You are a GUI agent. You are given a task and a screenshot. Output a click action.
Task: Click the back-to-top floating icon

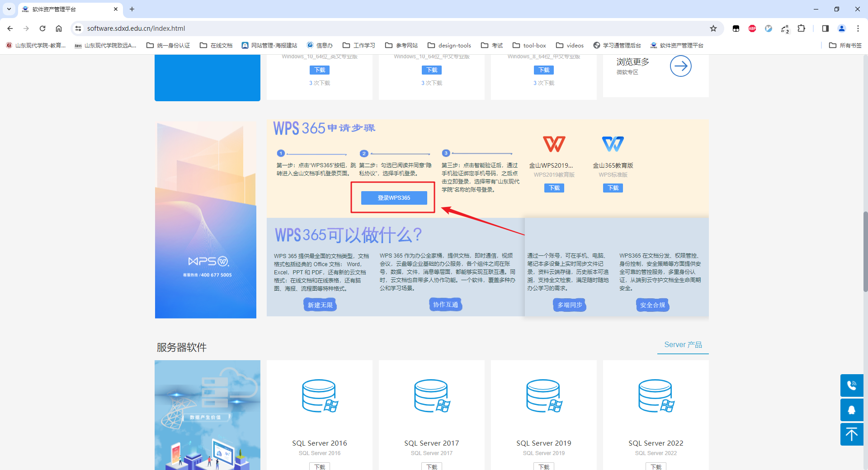(x=852, y=434)
